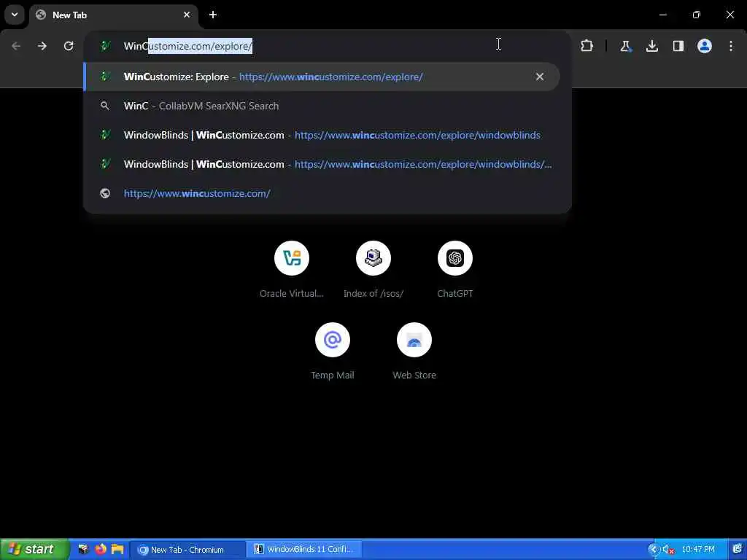
Task: Open the profile avatar icon
Action: 705,46
